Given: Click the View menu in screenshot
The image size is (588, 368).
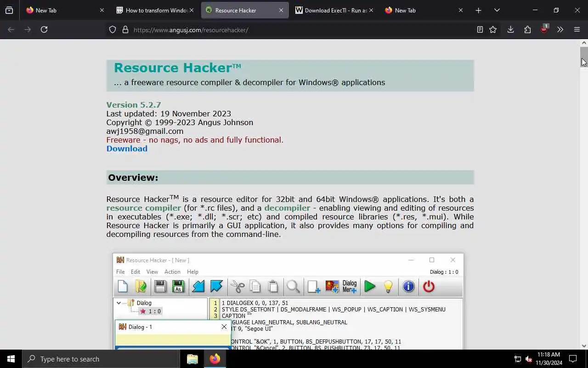Looking at the screenshot, I should (152, 272).
